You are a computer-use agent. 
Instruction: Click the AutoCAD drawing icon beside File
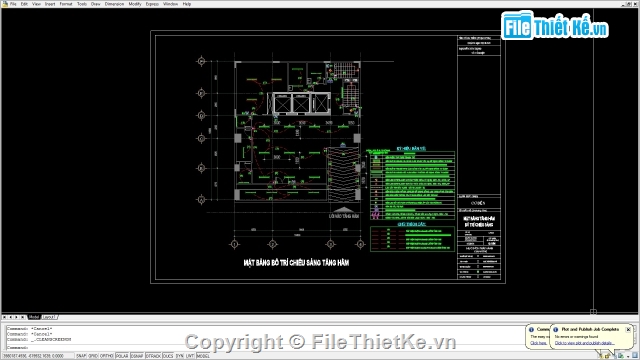[x=5, y=4]
